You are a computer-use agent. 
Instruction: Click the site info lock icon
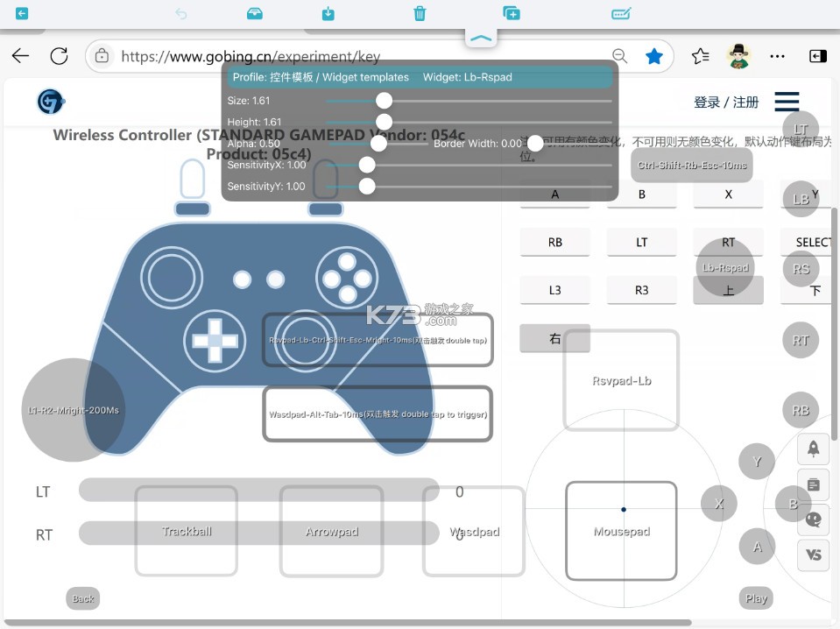pos(102,56)
